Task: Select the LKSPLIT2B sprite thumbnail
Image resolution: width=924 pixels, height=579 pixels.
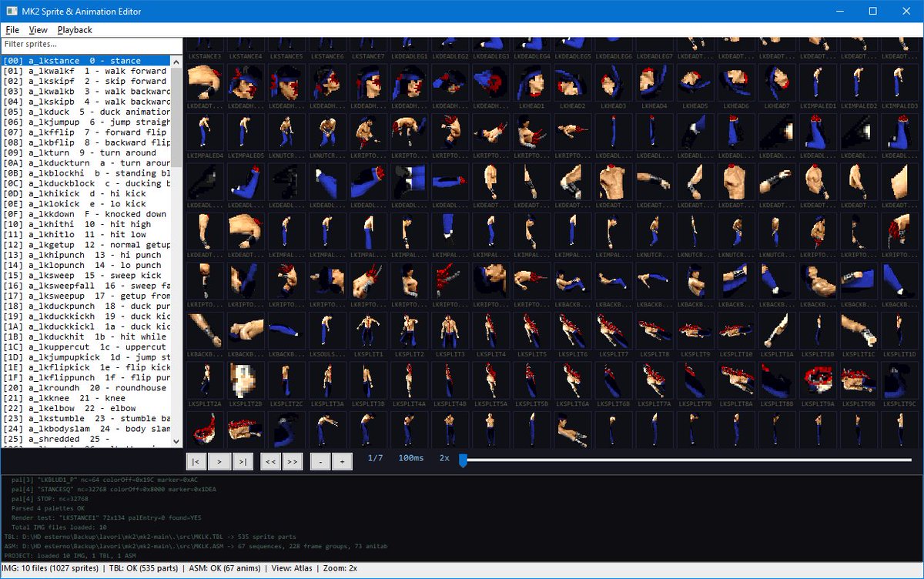Action: [x=246, y=382]
